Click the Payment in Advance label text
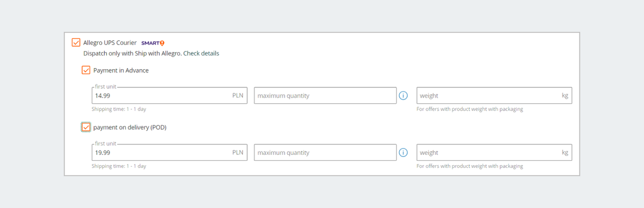Viewport: 644px width, 208px height. tap(121, 70)
